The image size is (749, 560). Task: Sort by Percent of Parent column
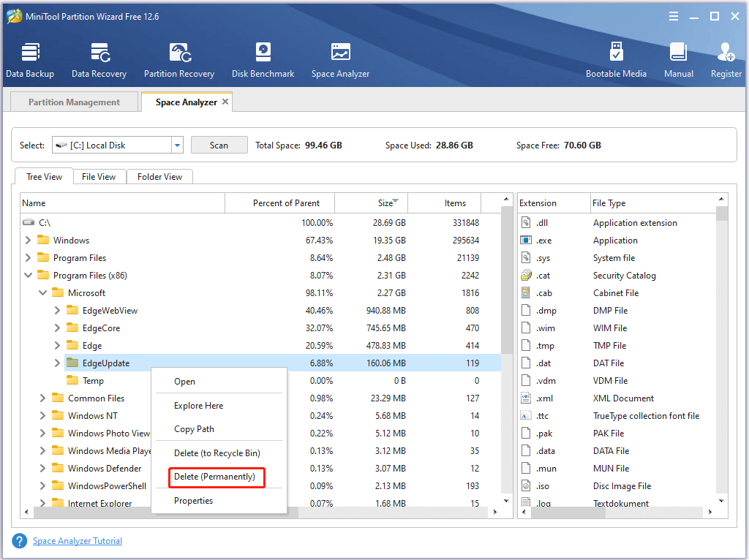tap(280, 203)
